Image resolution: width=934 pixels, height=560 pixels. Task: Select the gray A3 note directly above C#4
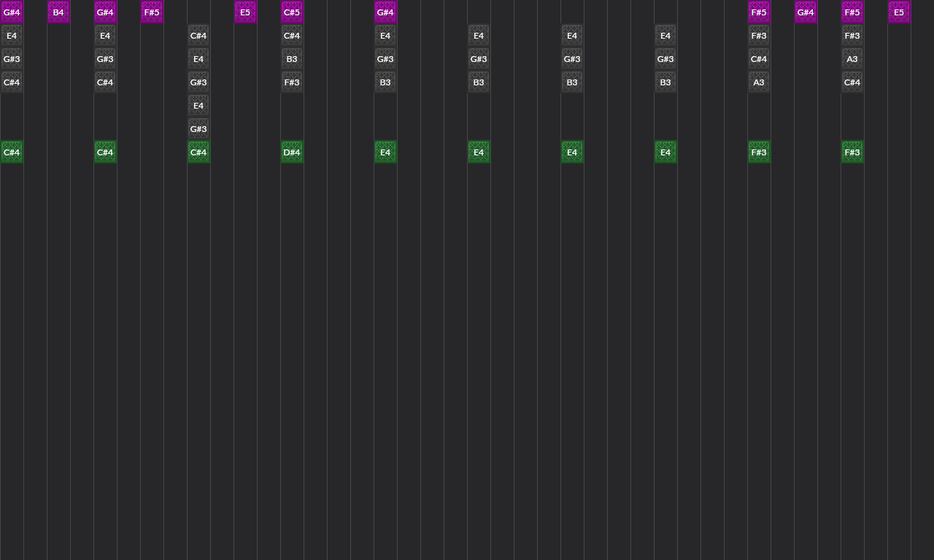852,59
